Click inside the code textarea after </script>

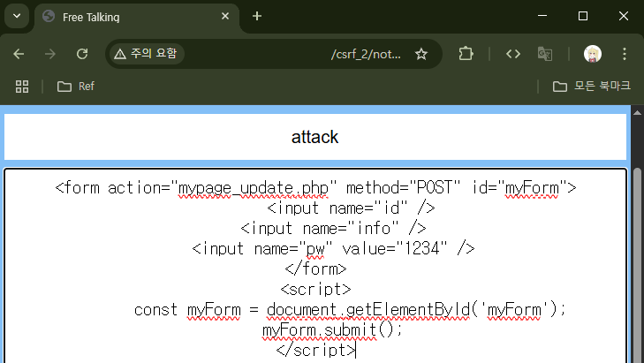tap(356, 351)
